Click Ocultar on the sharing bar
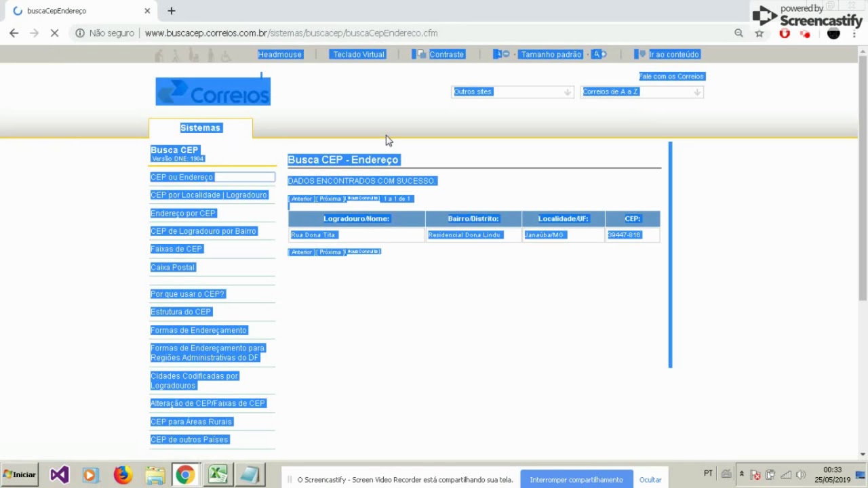Screen dimensions: 868x488 [650, 480]
